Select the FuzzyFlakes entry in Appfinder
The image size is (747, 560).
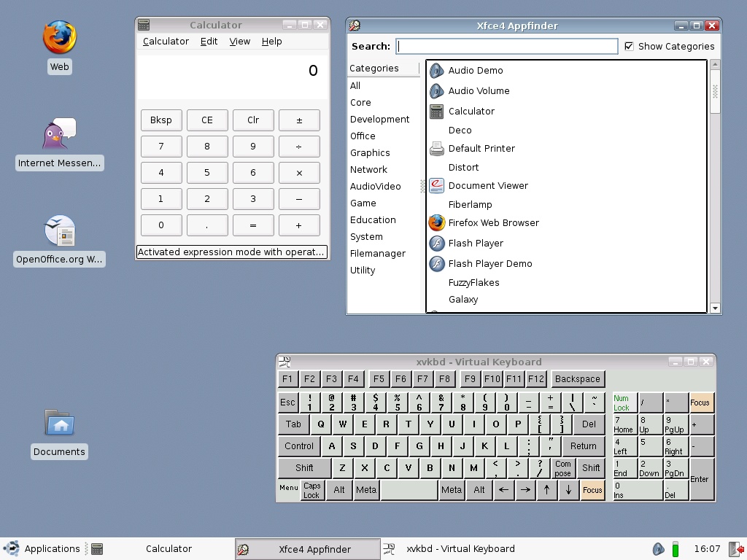pyautogui.click(x=474, y=283)
